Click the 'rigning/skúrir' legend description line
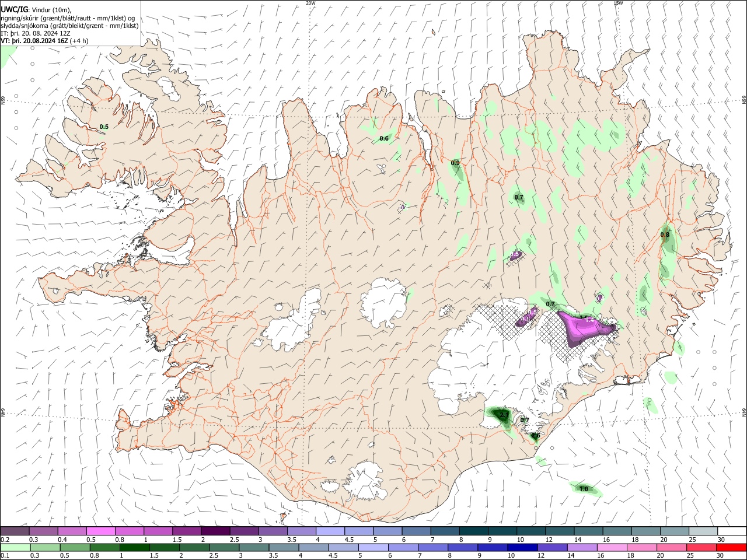 (68, 17)
